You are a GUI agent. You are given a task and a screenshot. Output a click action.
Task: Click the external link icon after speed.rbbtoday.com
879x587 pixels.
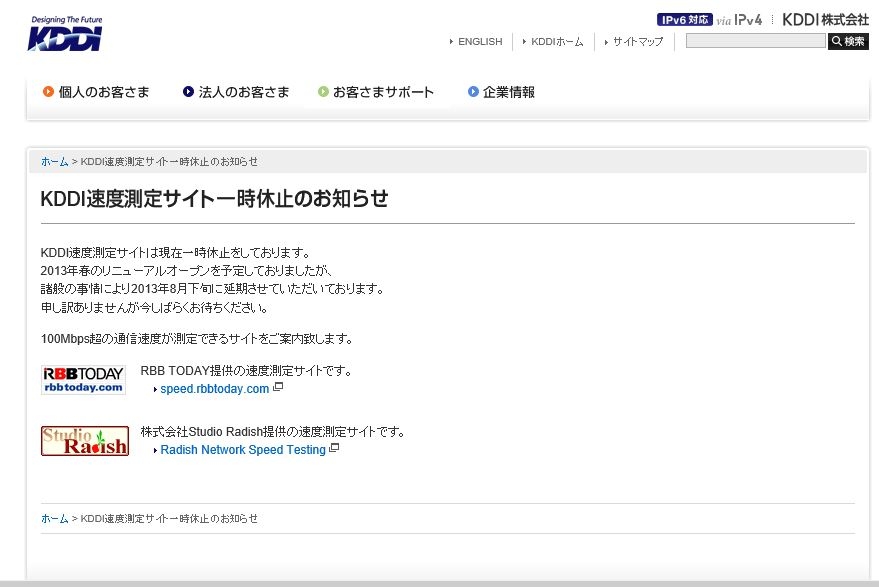(x=277, y=387)
